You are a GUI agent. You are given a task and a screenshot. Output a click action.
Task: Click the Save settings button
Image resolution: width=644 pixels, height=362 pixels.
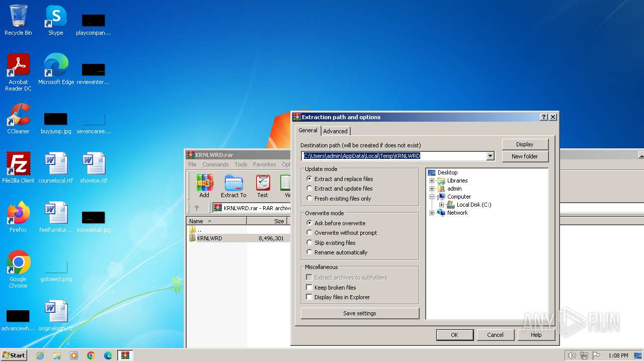360,313
